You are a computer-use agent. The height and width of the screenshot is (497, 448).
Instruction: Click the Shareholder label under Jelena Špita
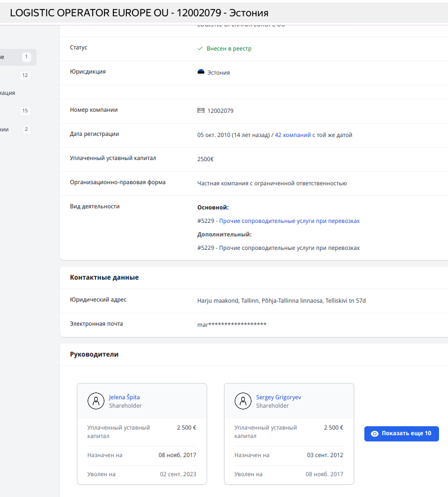pos(125,405)
